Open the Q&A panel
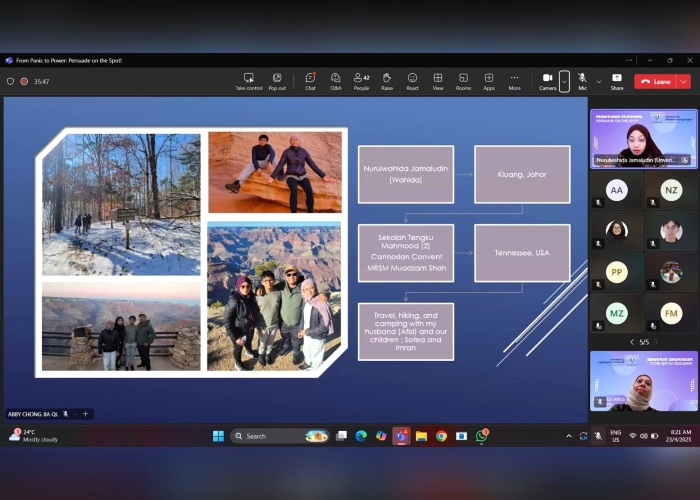The width and height of the screenshot is (700, 500). (336, 82)
